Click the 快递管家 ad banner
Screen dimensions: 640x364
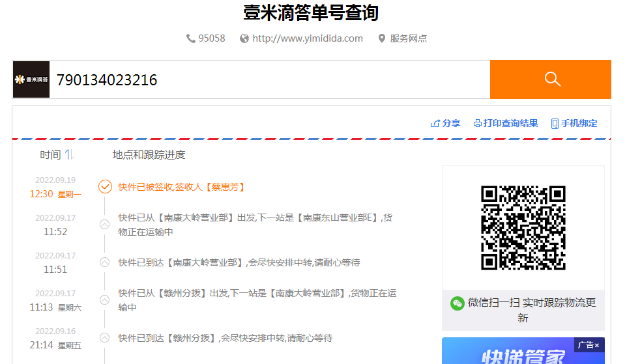(x=523, y=350)
